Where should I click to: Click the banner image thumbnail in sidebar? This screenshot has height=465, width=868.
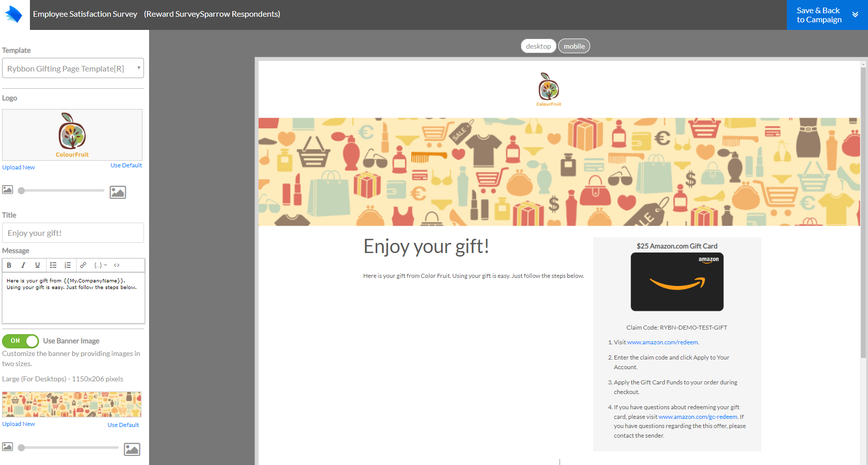click(71, 404)
